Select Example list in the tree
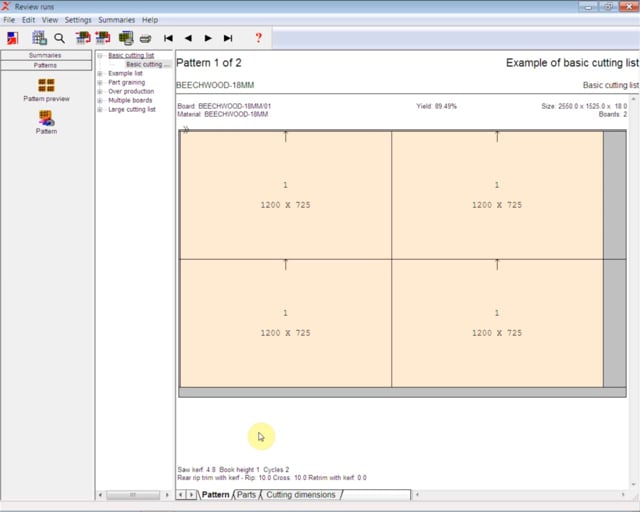640x512 pixels. [125, 73]
